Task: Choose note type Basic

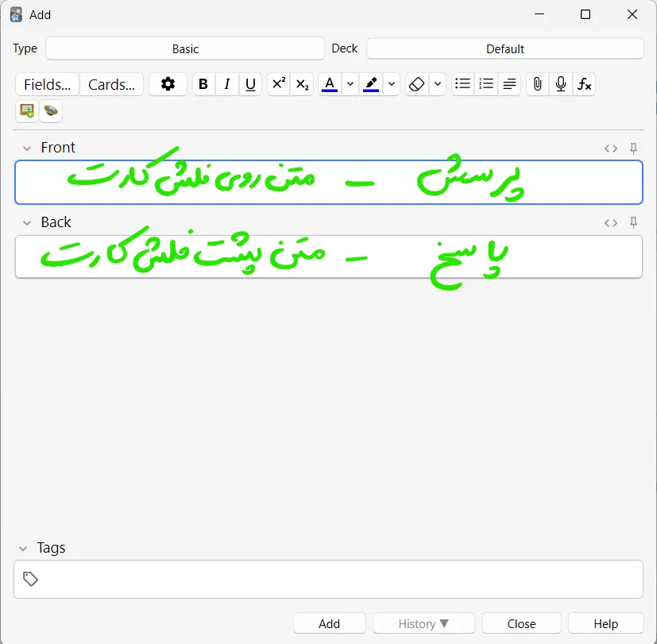Action: pyautogui.click(x=185, y=48)
